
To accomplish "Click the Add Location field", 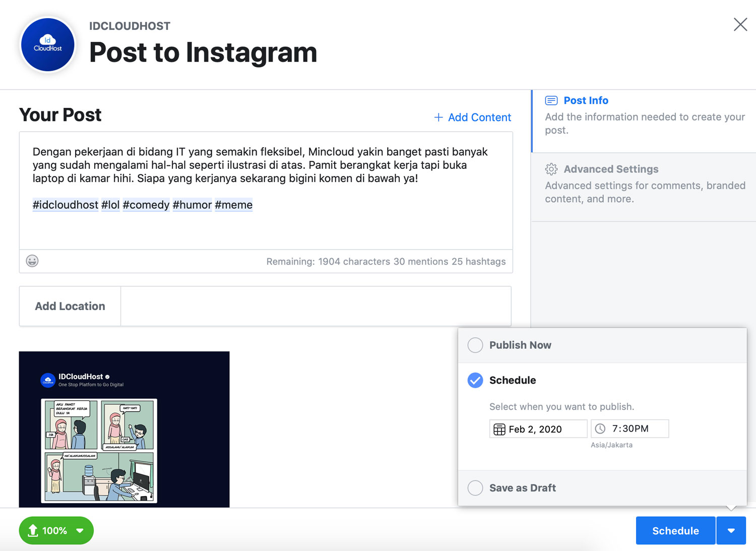I will (x=70, y=306).
